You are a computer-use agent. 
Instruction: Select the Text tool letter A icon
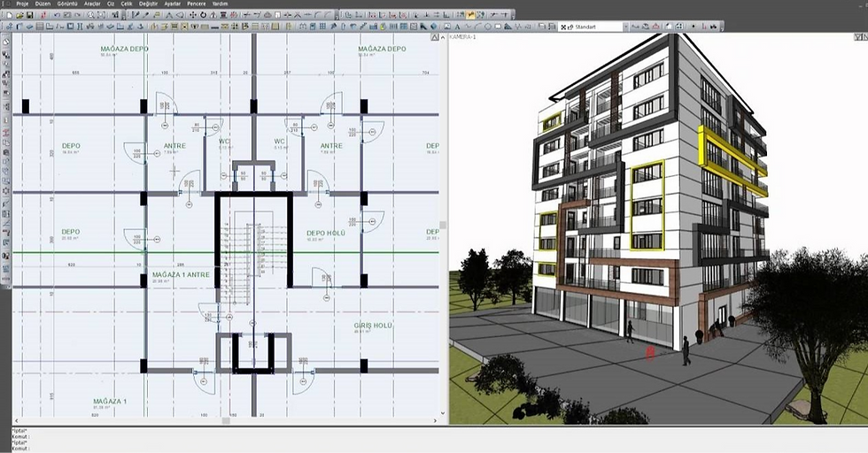(457, 27)
